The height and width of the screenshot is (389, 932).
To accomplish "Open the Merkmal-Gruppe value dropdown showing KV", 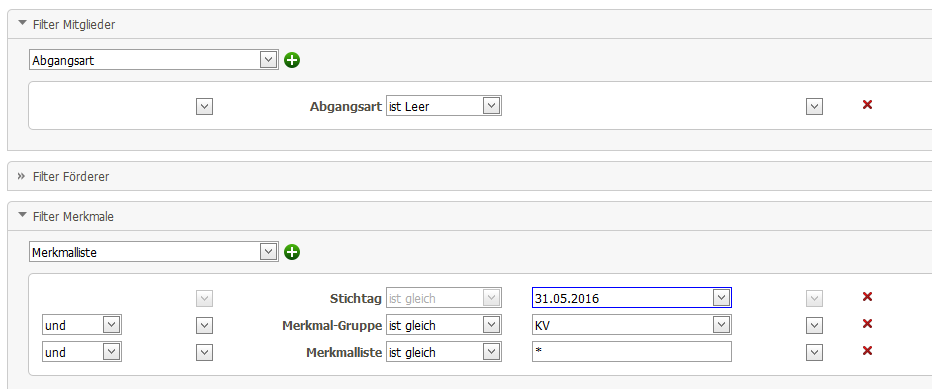I will click(x=631, y=325).
